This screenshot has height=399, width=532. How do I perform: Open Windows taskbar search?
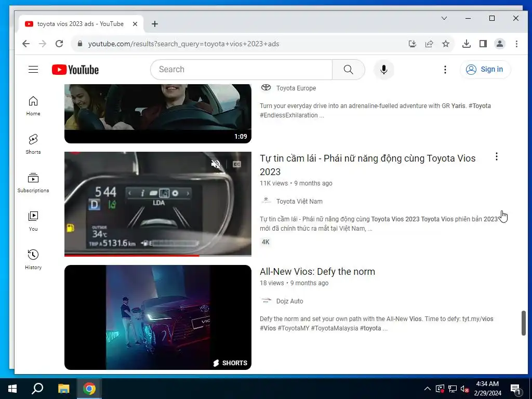[37, 389]
